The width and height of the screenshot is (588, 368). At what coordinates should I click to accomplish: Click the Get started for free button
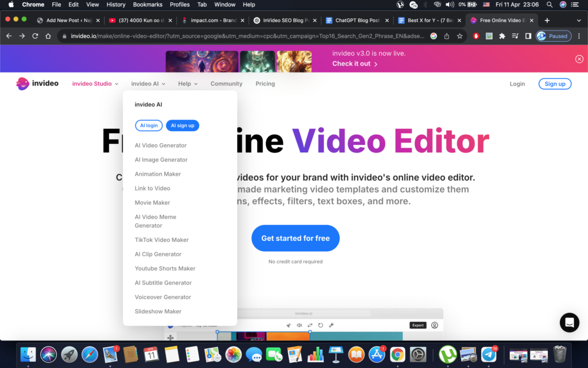click(295, 237)
